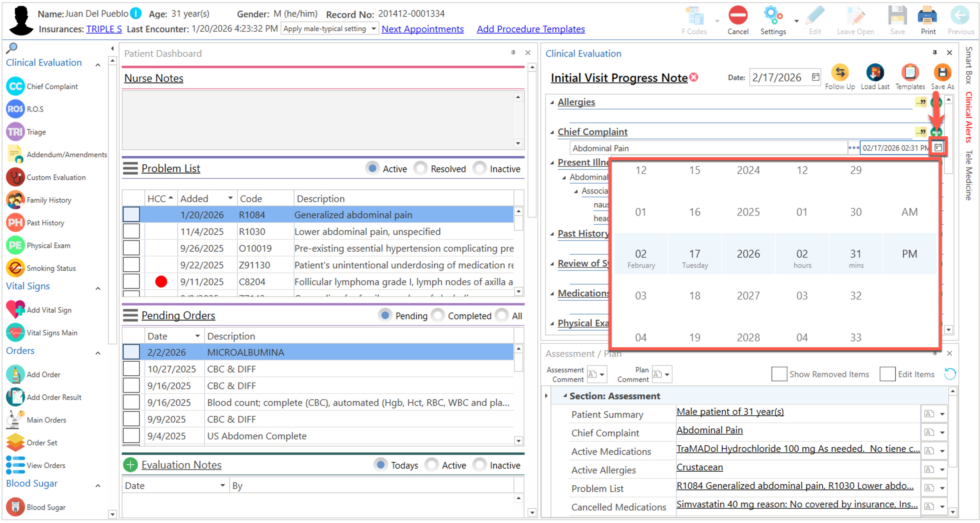Click the green add Evaluation Notes icon
Screen dimensions: 980x523
130,465
